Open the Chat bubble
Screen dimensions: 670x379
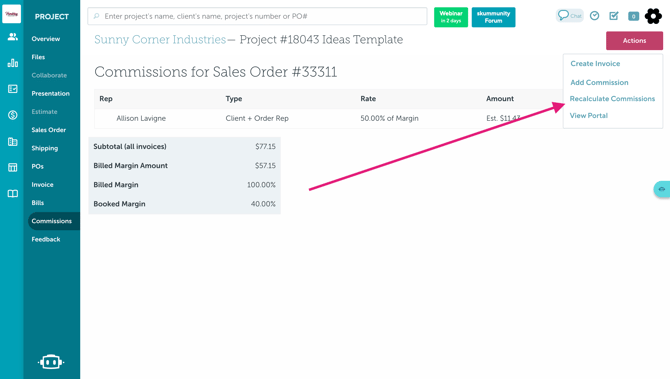570,16
